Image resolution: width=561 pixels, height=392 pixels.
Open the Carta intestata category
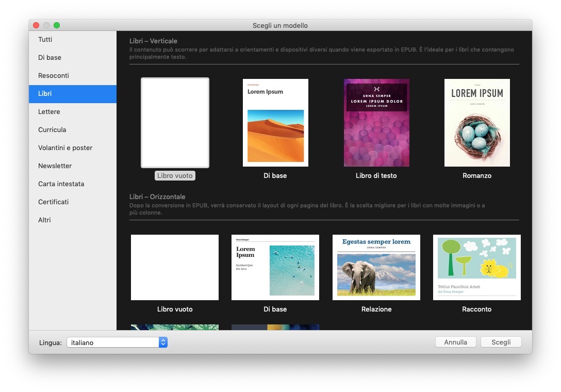(61, 184)
